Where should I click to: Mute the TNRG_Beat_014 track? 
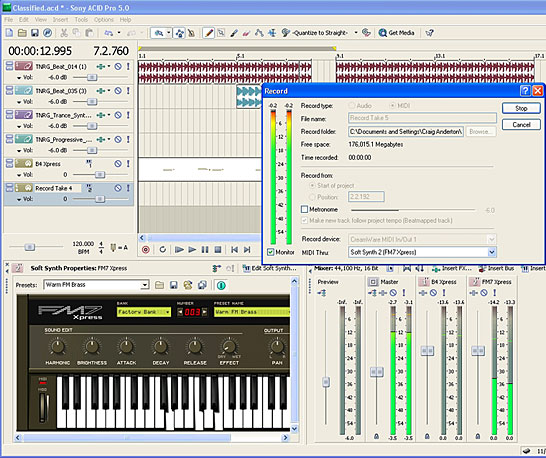pyautogui.click(x=118, y=66)
